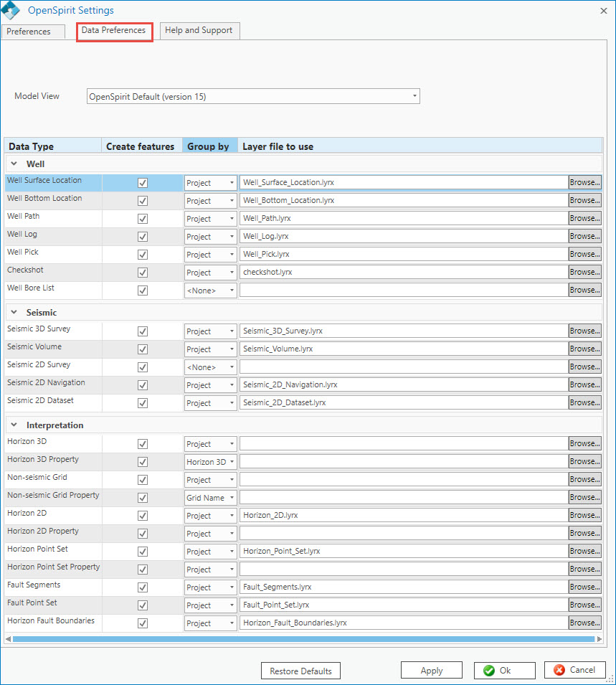616x685 pixels.
Task: Click the Restore Defaults button
Action: (x=300, y=671)
